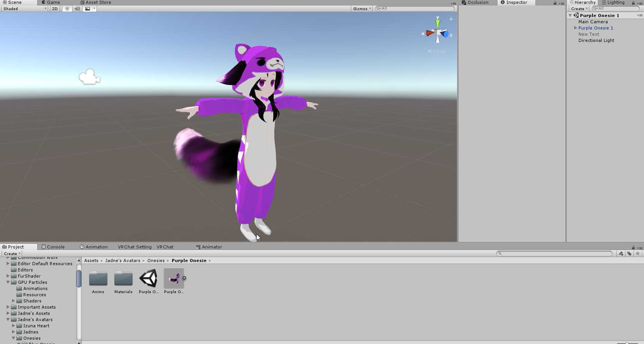Viewport: 644px width, 344px height.
Task: Click the green Y axis on orientation gizmo
Action: pos(438,23)
